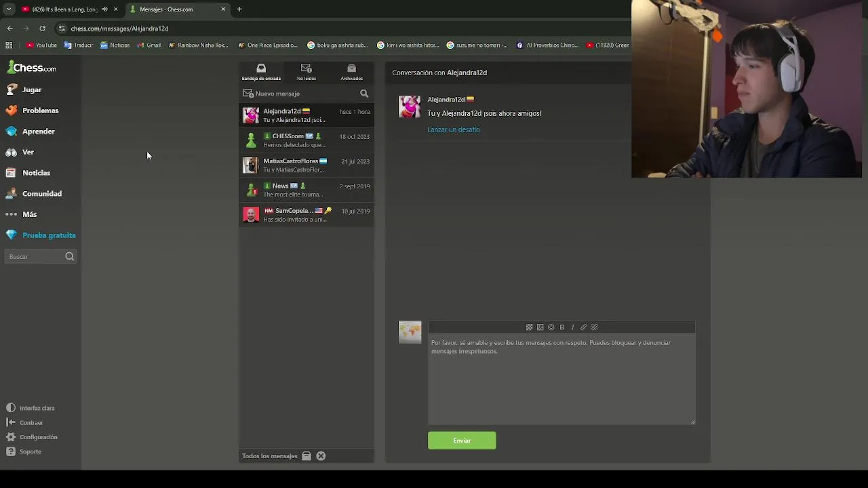
Task: Click Alejandra12d username in conversation
Action: (x=446, y=100)
